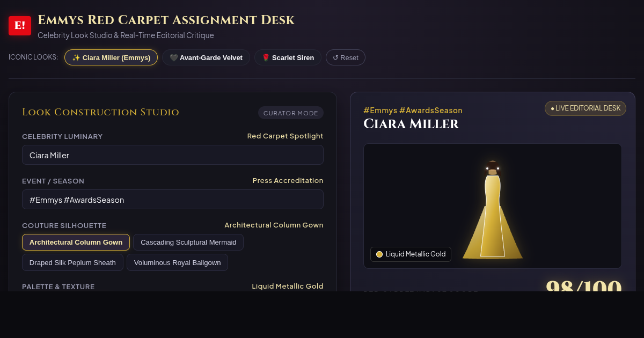Image resolution: width=644 pixels, height=338 pixels.
Task: Click the Palette & Texture section label
Action: pyautogui.click(x=58, y=287)
